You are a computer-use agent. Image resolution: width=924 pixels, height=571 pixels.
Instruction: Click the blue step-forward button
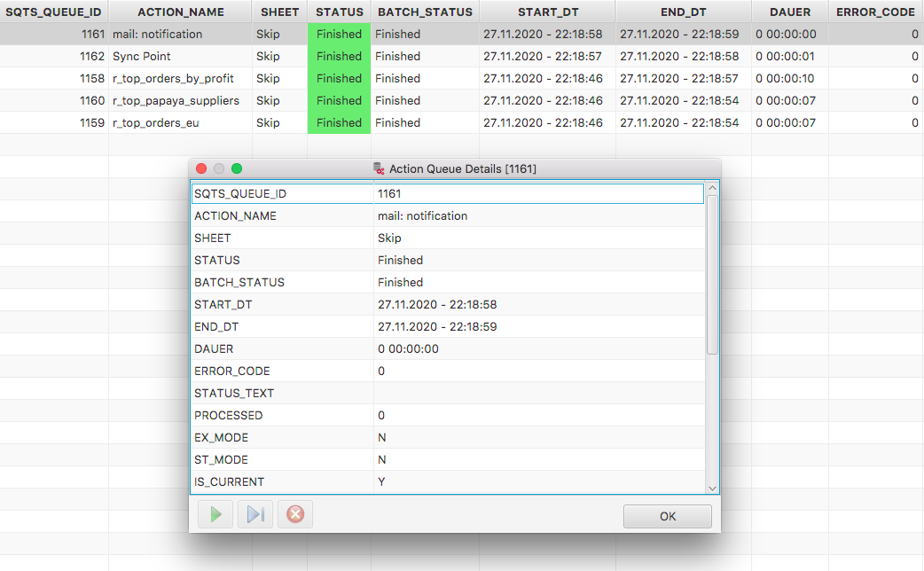(255, 514)
